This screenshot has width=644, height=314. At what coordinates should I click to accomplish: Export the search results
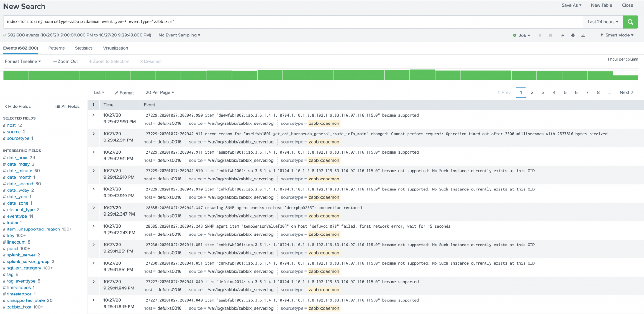tap(583, 35)
